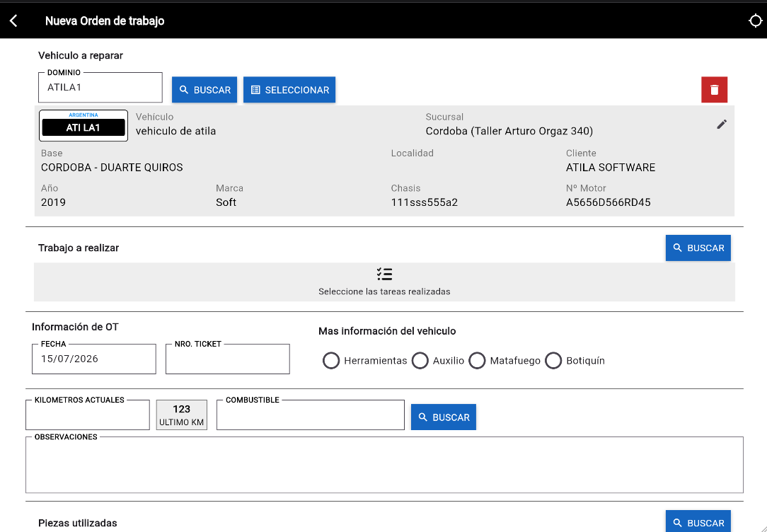Screen dimensions: 767x532
Task: Tap the location target icon in header
Action: point(755,21)
